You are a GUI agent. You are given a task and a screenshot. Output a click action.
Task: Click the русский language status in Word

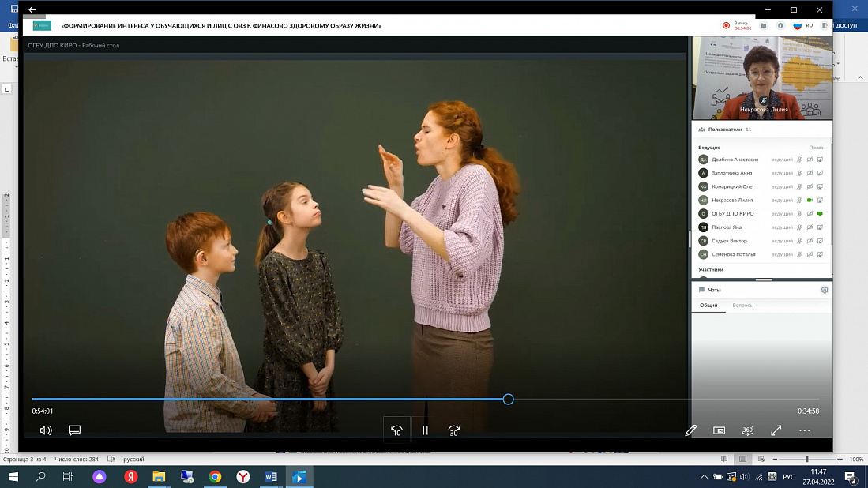click(133, 460)
